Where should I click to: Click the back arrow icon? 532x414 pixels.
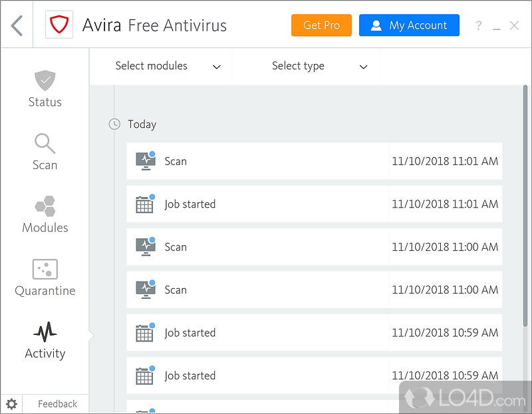pos(17,25)
